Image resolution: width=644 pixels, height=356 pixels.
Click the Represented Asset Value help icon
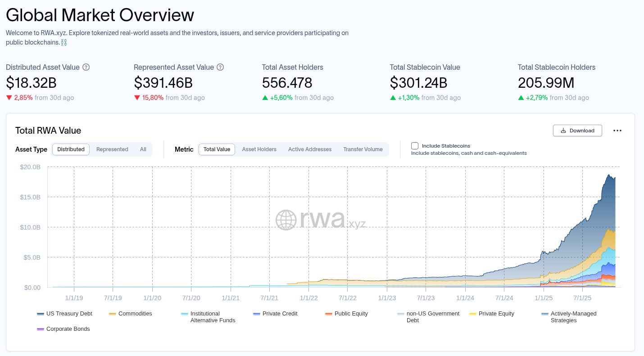220,67
